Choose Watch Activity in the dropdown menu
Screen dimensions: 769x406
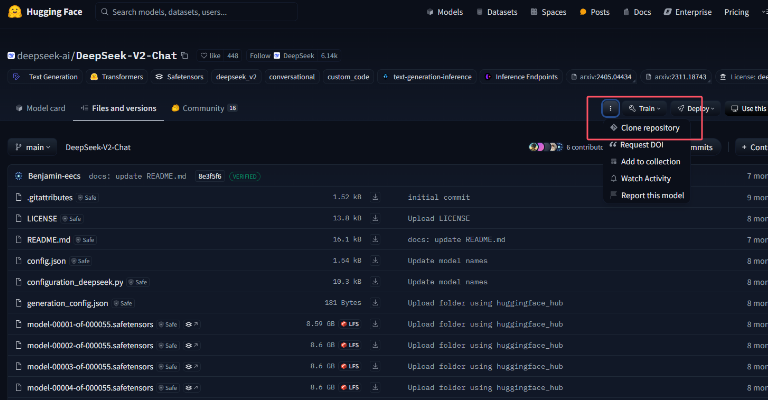[645, 178]
